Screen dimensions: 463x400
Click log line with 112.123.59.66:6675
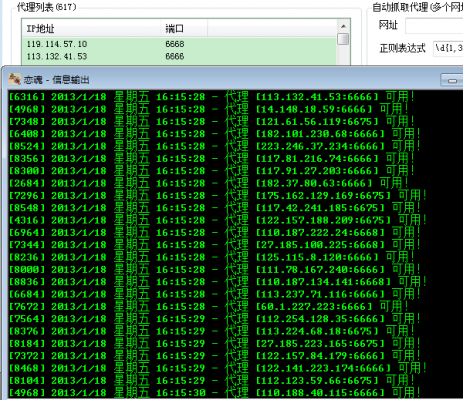[x=212, y=381]
